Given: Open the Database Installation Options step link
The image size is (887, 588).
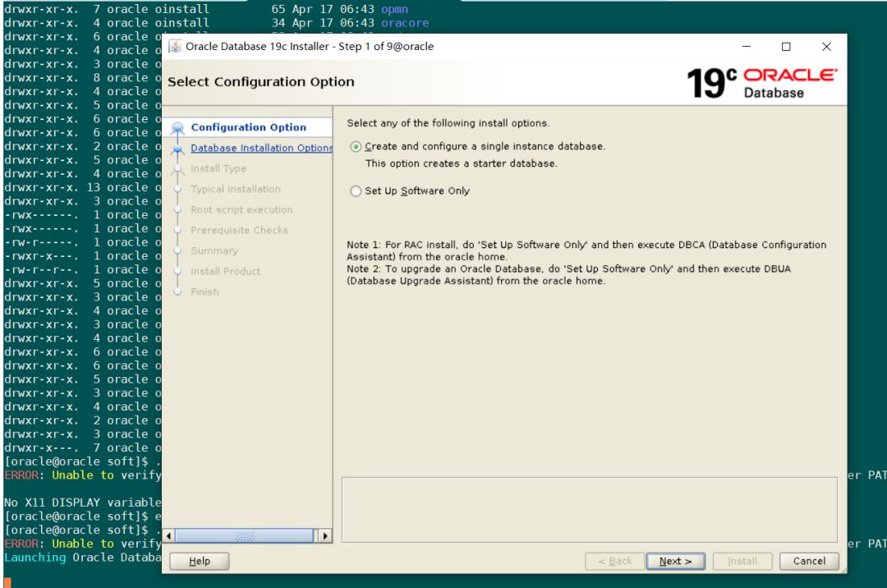Looking at the screenshot, I should [x=261, y=148].
